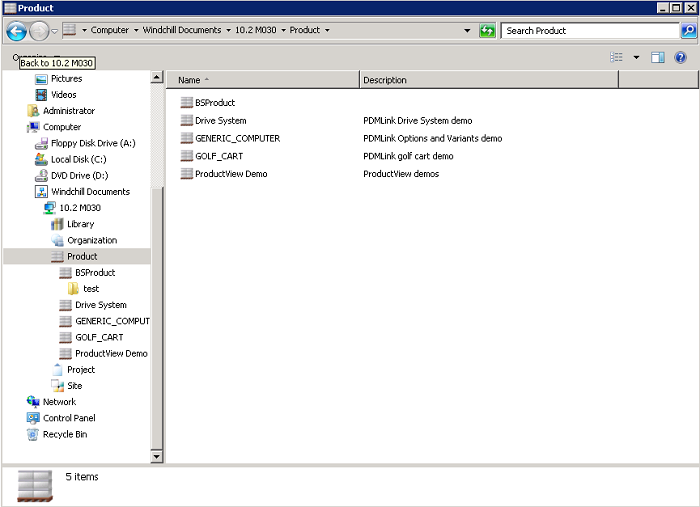This screenshot has height=507, width=700.
Task: Select GENERIC_COMPUTER icon in file list
Action: (186, 138)
